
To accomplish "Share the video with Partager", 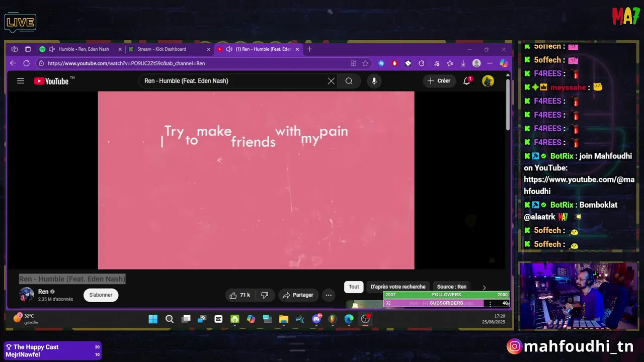I will 298,295.
